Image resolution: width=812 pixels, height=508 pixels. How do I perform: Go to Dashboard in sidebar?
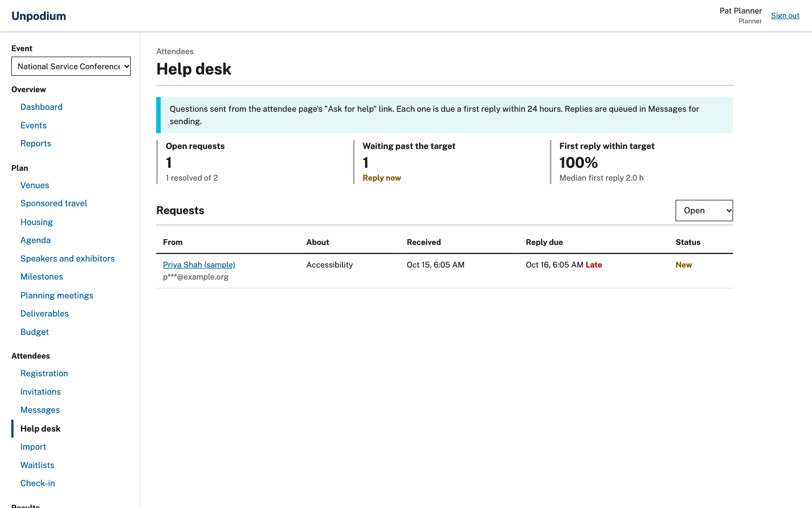pos(41,107)
